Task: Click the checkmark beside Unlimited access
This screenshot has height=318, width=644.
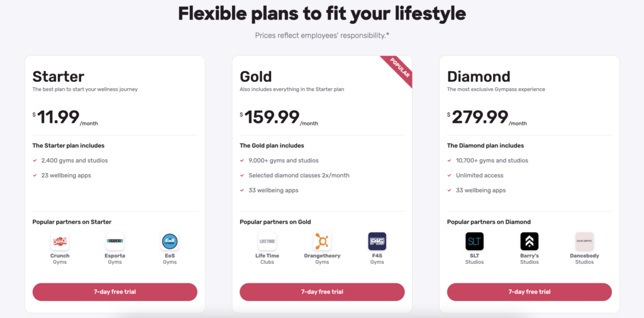Action: coord(450,176)
